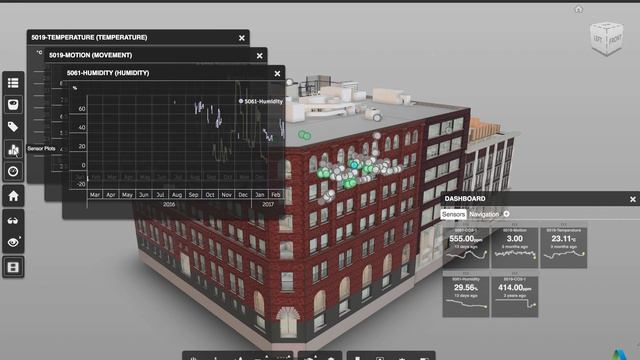Click the Feb label on humidity chart axis

[x=276, y=195]
